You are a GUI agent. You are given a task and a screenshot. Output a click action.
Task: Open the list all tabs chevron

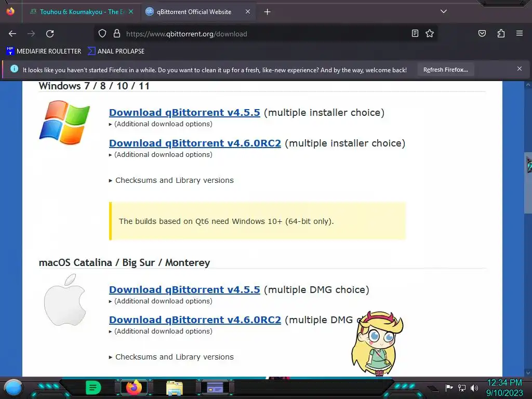pos(444,11)
